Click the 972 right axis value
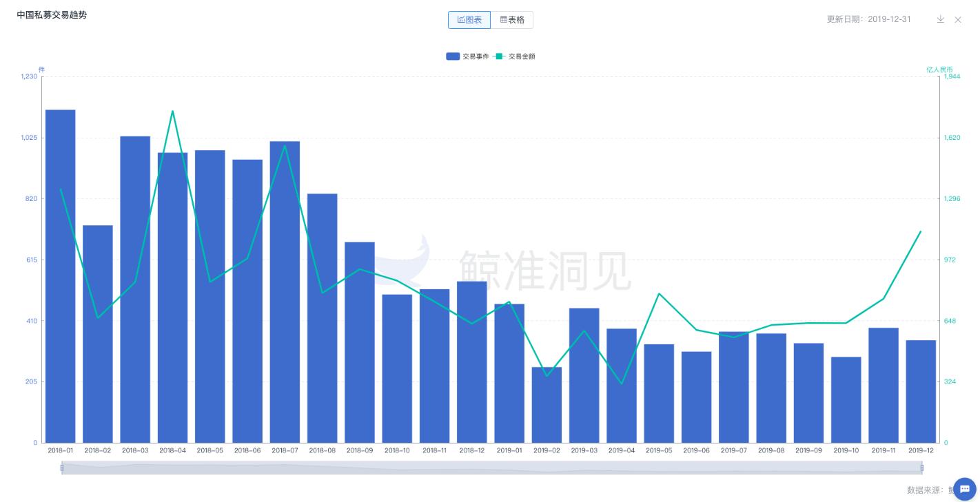 949,260
